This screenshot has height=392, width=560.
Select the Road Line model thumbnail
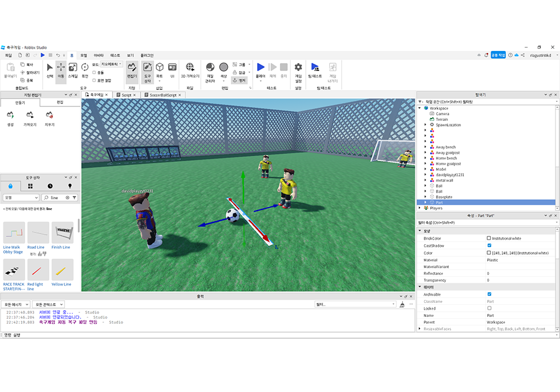click(38, 232)
